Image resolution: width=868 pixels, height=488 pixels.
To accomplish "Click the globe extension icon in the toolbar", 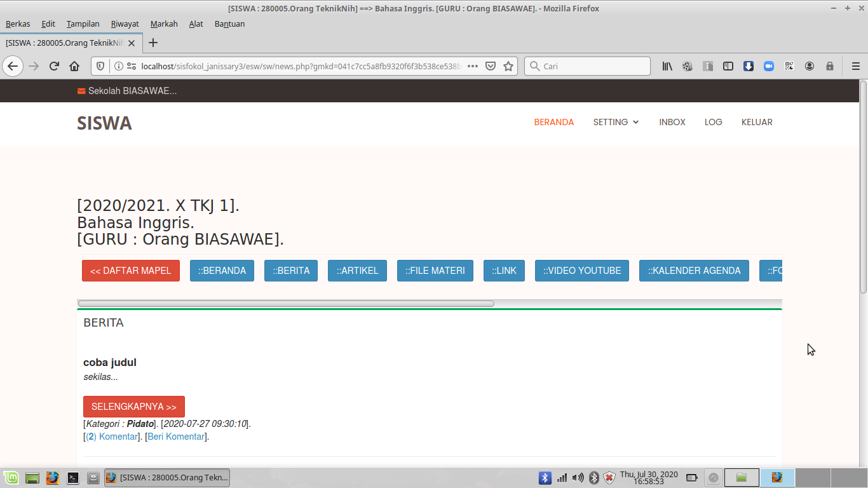I will pos(688,66).
